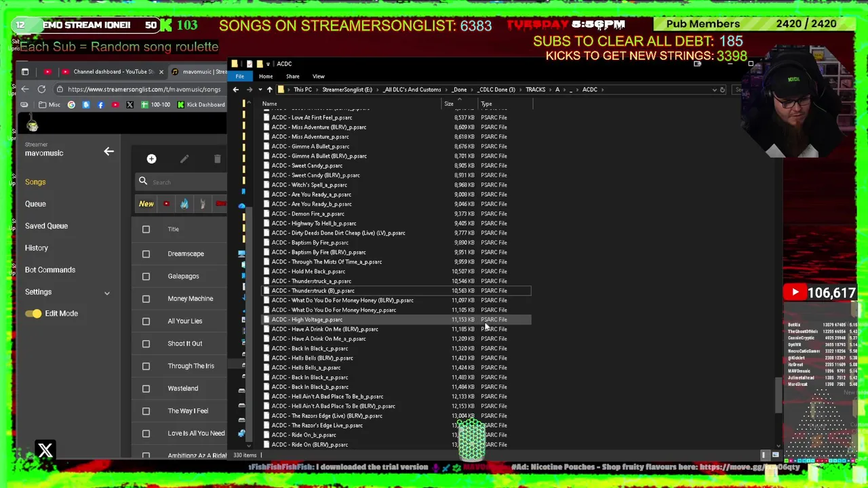Image resolution: width=868 pixels, height=488 pixels.
Task: Check the box for All Your Lies
Action: coord(146,321)
